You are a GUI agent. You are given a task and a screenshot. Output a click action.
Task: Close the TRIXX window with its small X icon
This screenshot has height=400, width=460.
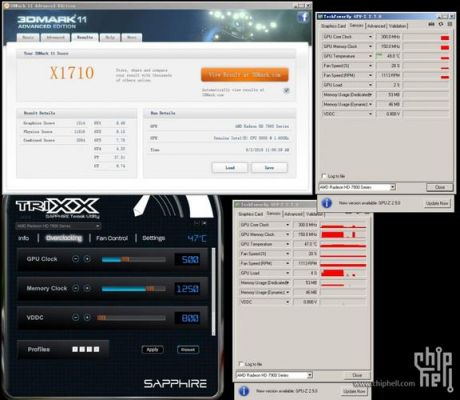click(x=204, y=223)
